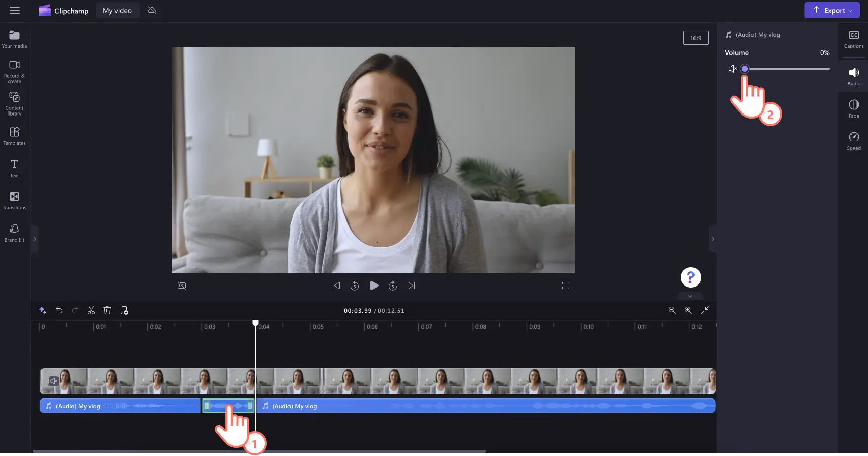Play the video preview
This screenshot has height=456, width=868.
pyautogui.click(x=374, y=286)
